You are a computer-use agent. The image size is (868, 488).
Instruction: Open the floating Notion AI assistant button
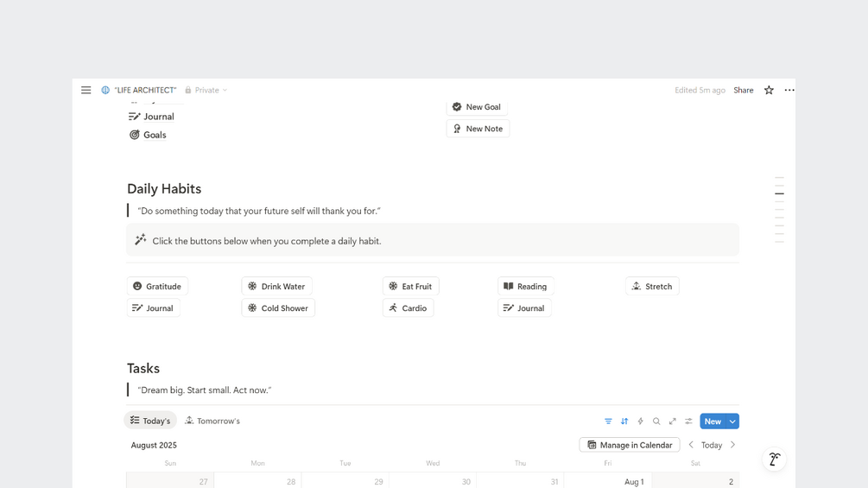[x=774, y=459]
